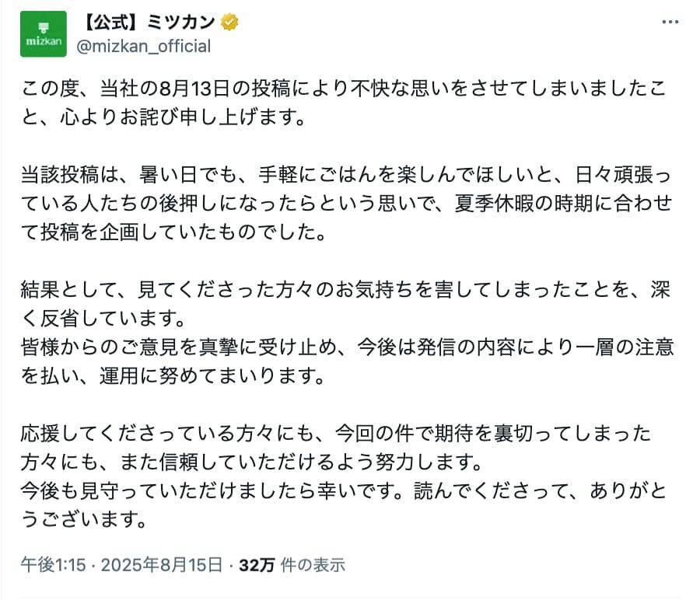
Task: Open the 32万 件の表示 view count
Action: tap(292, 565)
